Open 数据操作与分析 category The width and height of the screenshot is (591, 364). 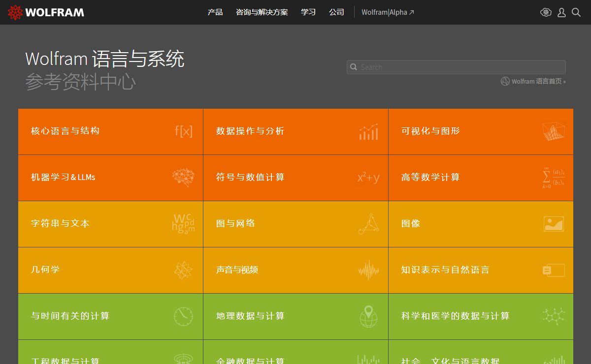(295, 131)
